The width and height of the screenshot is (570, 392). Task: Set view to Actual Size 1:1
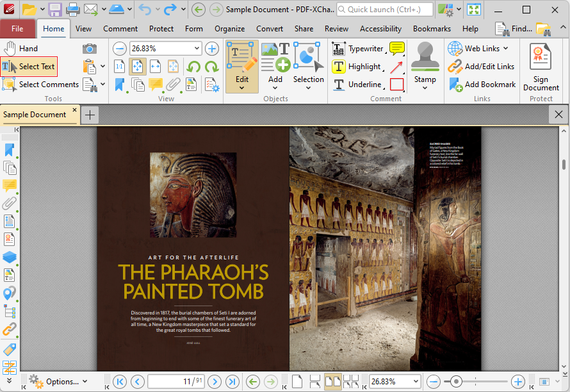tap(120, 67)
